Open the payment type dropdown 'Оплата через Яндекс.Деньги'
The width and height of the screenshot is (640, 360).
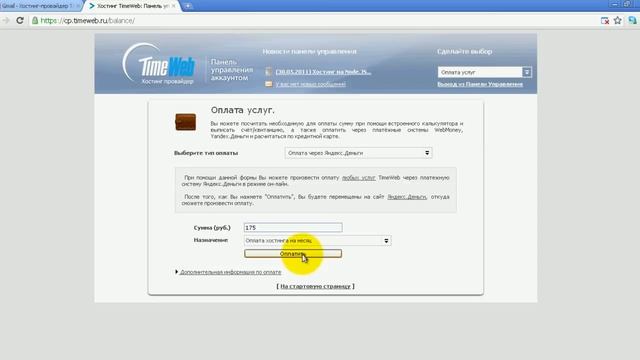click(x=358, y=153)
